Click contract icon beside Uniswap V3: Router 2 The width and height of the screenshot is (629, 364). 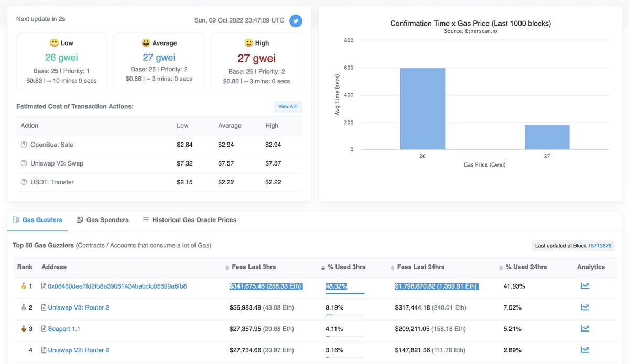click(x=44, y=308)
